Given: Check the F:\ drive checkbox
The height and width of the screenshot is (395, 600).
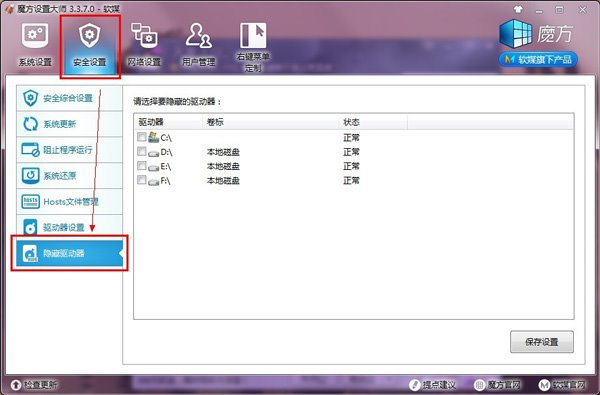Looking at the screenshot, I should 142,180.
